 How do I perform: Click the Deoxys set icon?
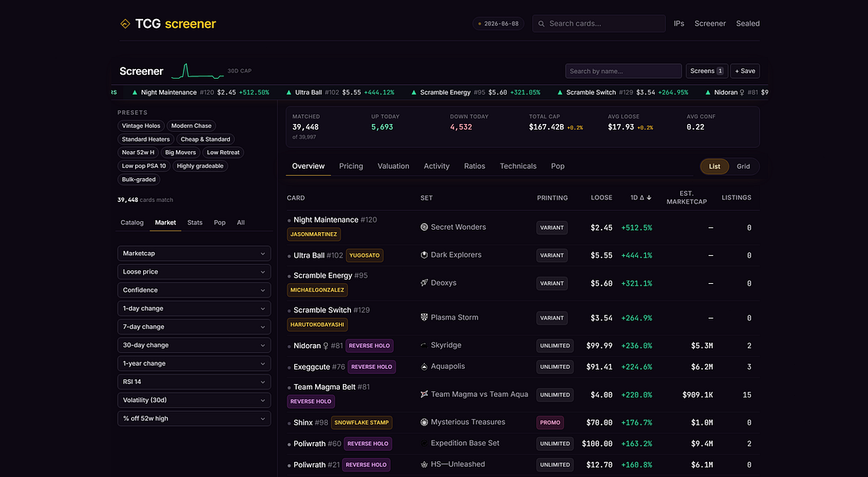(424, 283)
